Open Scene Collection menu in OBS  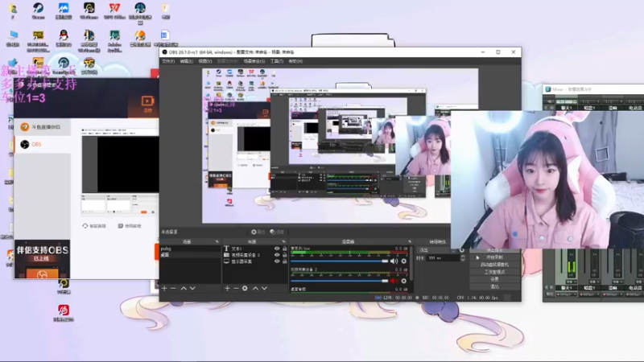tap(254, 61)
